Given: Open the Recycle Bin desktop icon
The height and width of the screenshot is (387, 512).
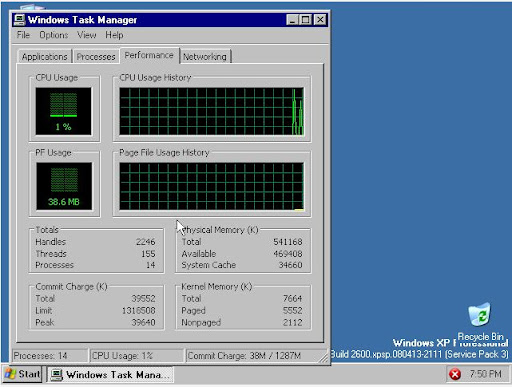Looking at the screenshot, I should [x=480, y=321].
